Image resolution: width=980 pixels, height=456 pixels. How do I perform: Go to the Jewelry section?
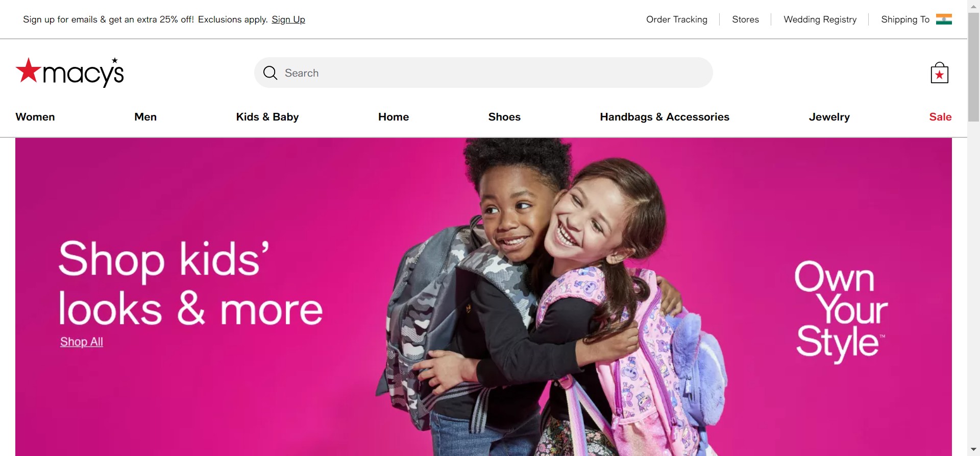tap(829, 117)
